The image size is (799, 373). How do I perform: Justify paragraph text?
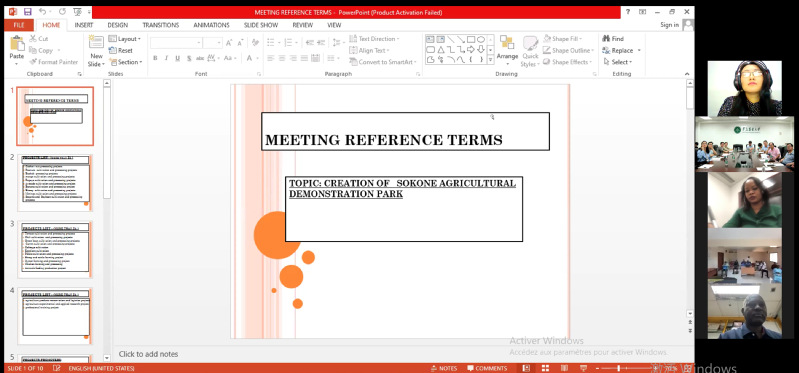pyautogui.click(x=304, y=58)
